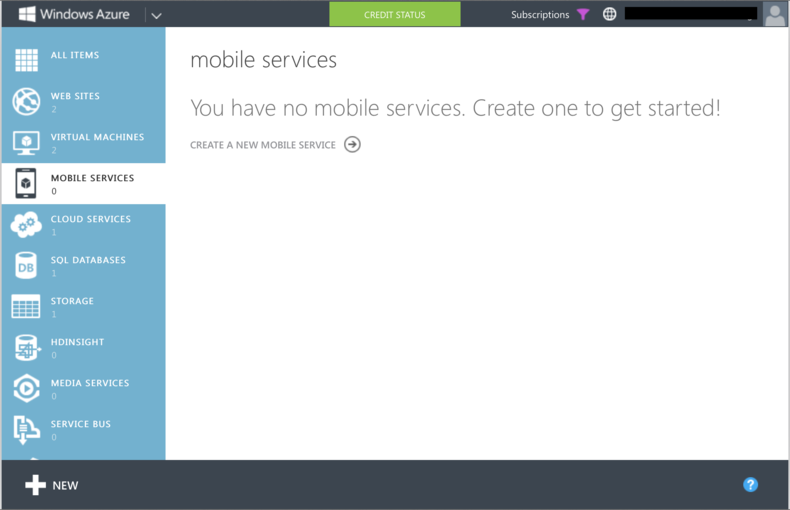Select the All Items grid icon
This screenshot has width=790, height=510.
pyautogui.click(x=26, y=60)
